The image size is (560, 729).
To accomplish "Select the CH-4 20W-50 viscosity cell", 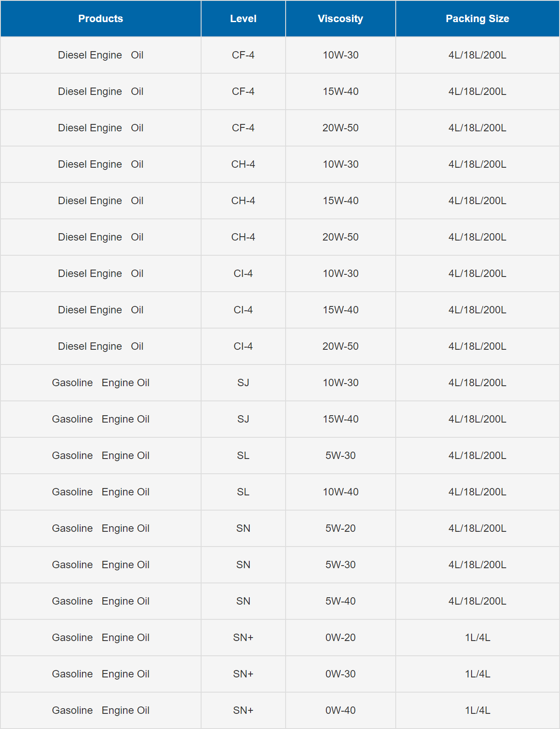I will tap(340, 237).
